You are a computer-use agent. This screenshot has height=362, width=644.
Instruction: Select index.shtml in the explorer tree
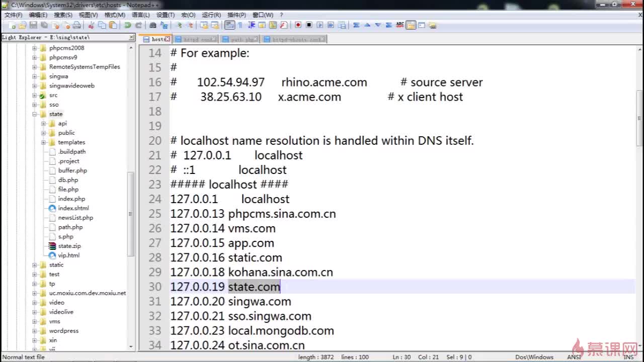pos(73,208)
